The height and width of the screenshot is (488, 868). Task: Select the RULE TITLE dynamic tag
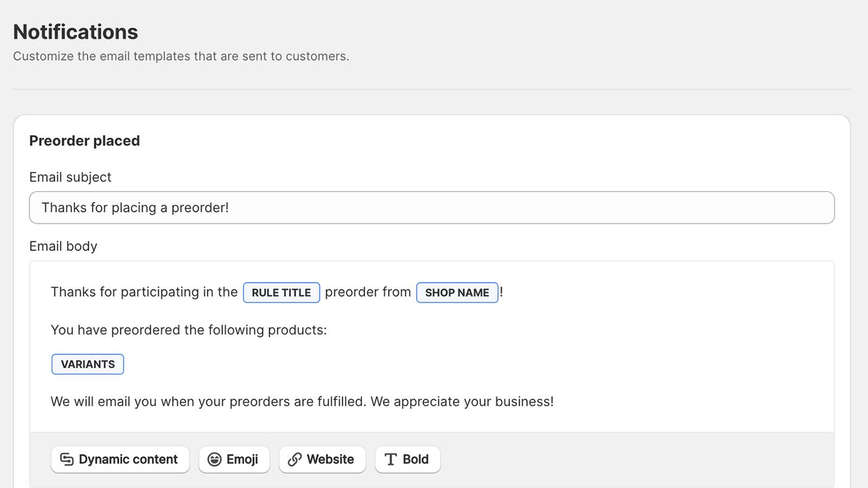[x=281, y=293]
